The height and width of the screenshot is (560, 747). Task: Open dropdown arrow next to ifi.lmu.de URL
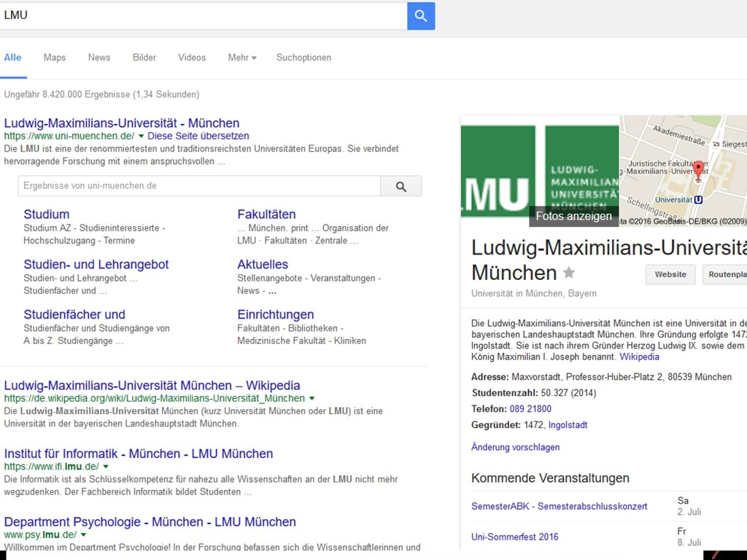(106, 467)
